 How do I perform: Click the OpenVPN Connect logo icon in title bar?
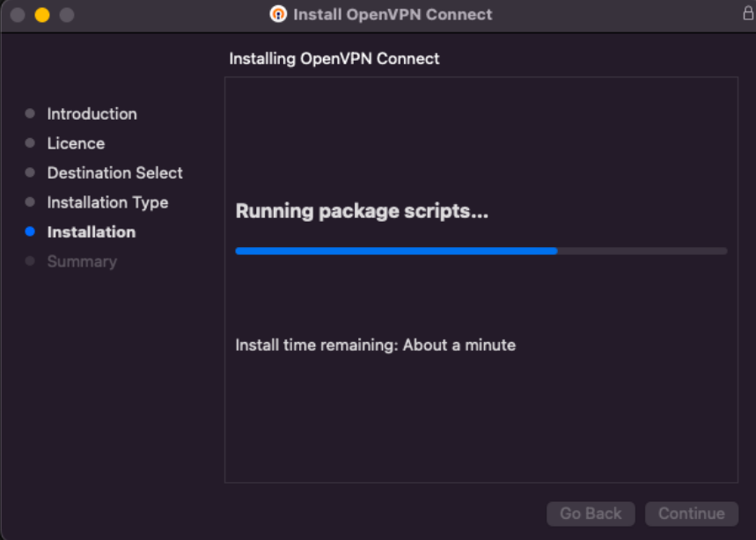[278, 14]
